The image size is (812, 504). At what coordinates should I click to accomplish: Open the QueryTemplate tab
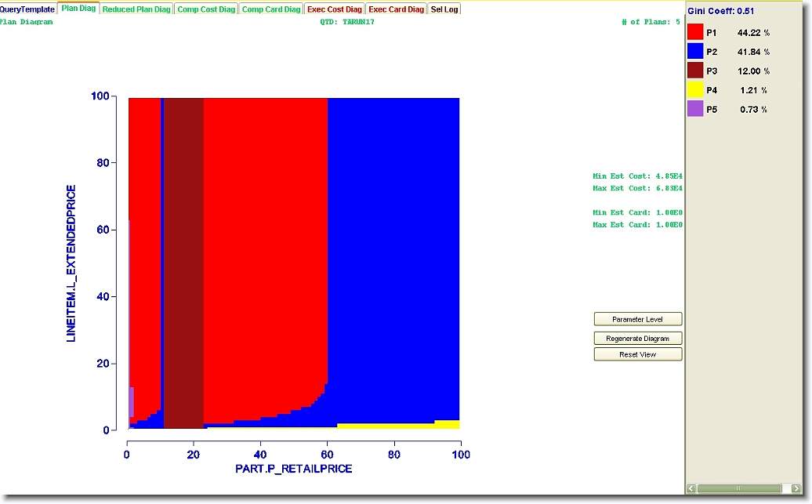click(27, 9)
